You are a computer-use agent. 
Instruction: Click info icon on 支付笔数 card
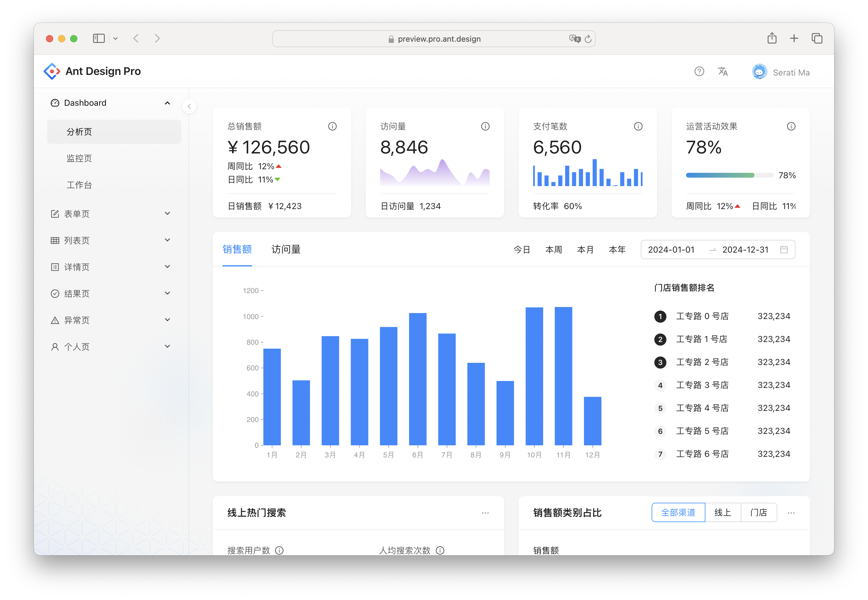pos(638,126)
